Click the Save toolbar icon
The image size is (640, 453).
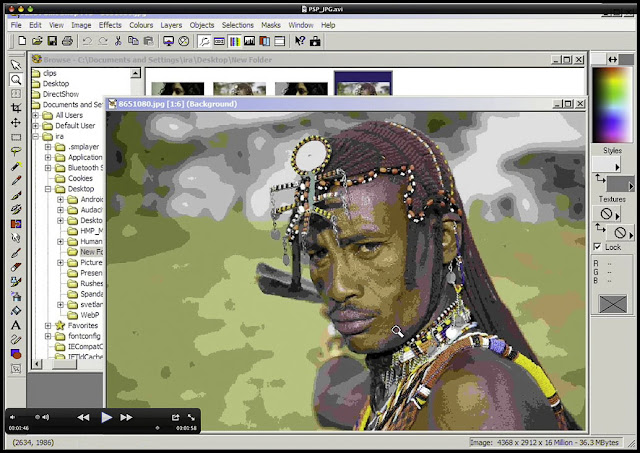(x=52, y=41)
